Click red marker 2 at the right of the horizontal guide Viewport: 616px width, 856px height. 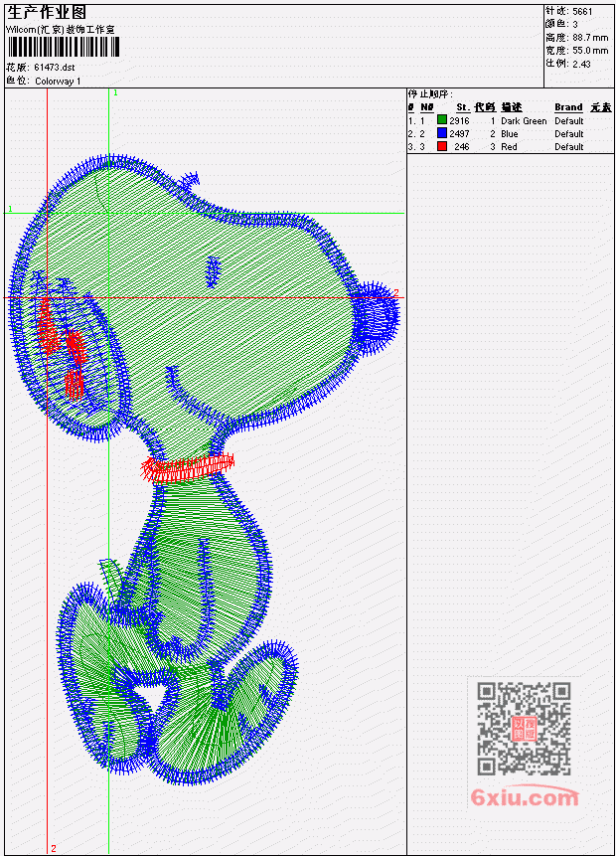(x=396, y=292)
